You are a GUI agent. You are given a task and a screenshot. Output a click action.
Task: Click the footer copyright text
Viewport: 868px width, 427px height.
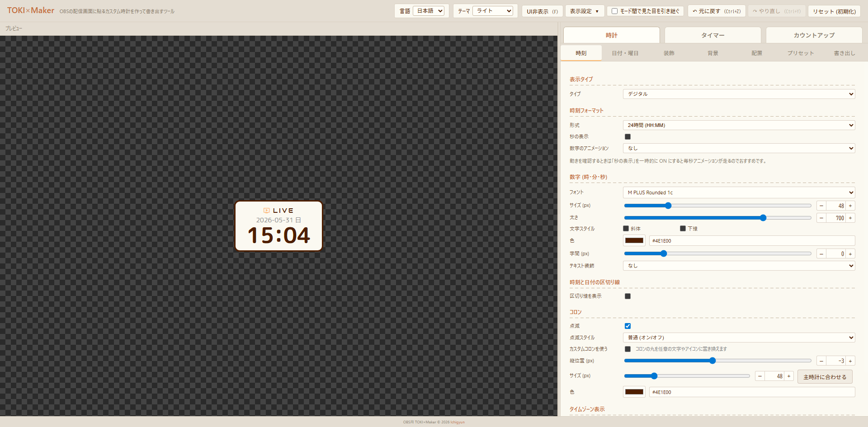[434, 422]
